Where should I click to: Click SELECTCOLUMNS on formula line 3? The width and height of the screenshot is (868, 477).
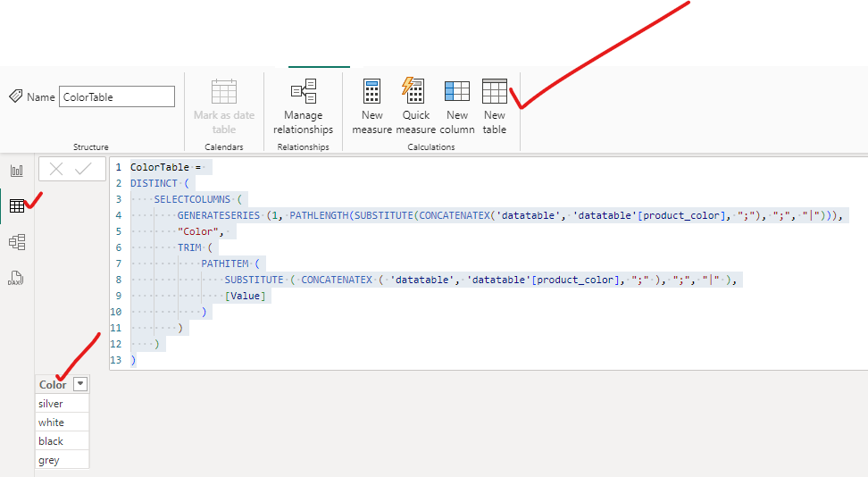(x=192, y=199)
